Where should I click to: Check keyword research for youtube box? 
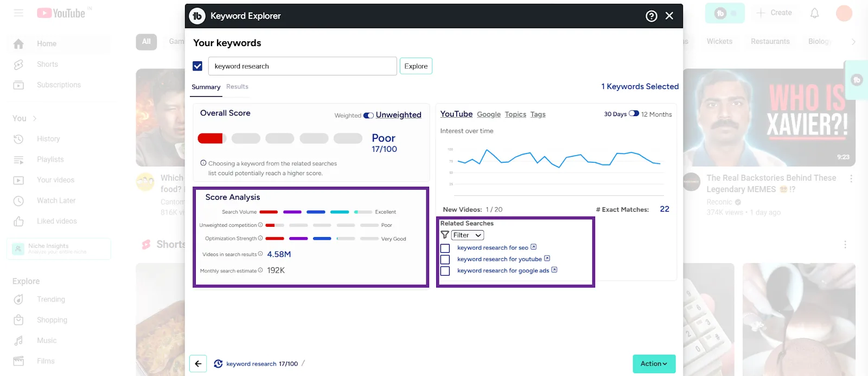(x=445, y=259)
